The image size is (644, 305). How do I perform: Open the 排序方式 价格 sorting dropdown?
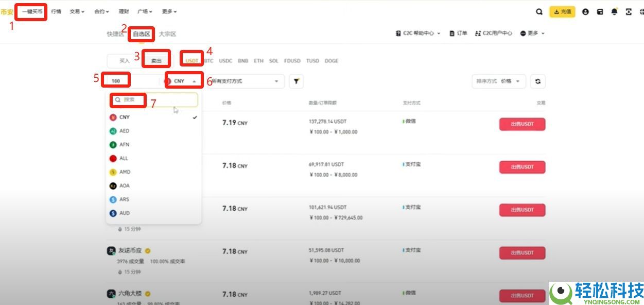pyautogui.click(x=498, y=81)
